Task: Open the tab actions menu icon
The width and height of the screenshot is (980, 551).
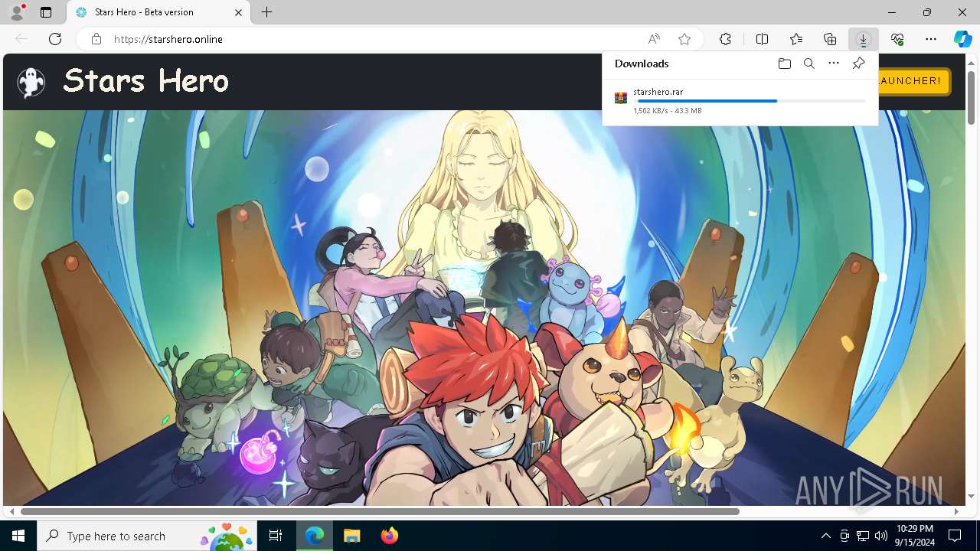Action: point(46,12)
